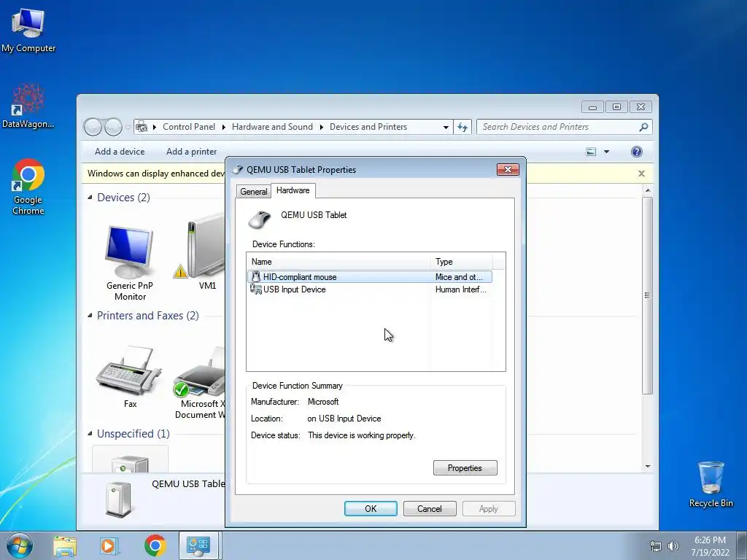Select the Fax printer

pyautogui.click(x=129, y=376)
